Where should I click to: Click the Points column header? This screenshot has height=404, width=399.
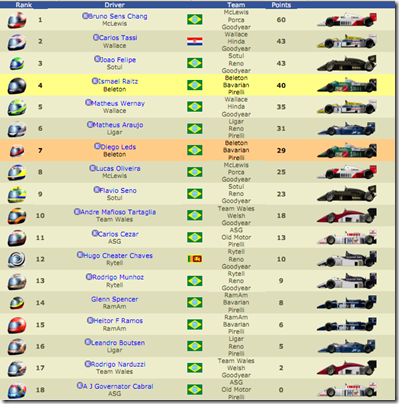281,5
